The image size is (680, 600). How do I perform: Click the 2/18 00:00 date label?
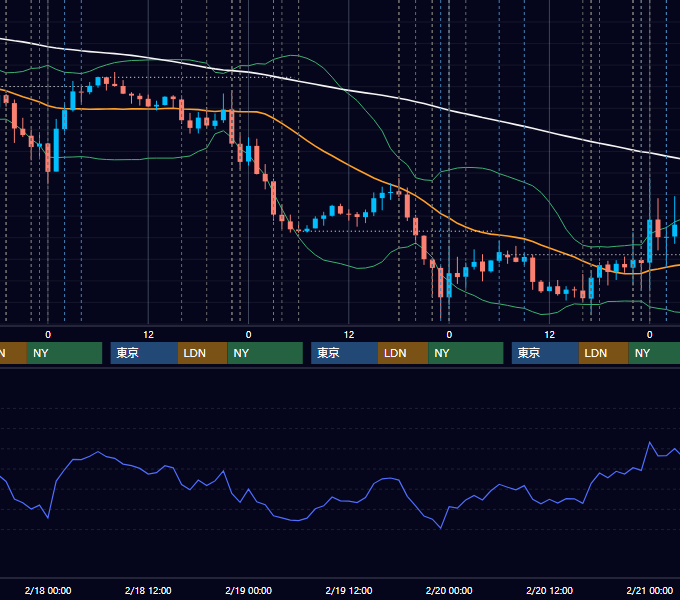(48, 590)
